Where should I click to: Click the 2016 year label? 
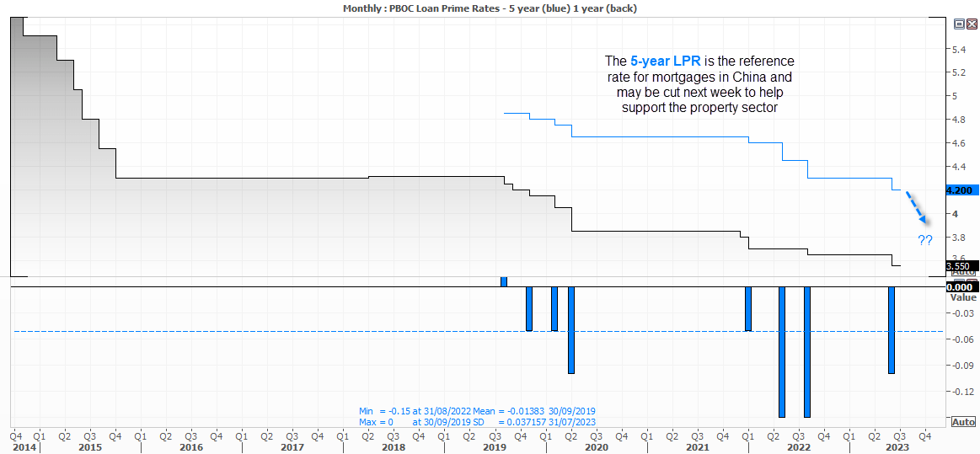coord(191,448)
